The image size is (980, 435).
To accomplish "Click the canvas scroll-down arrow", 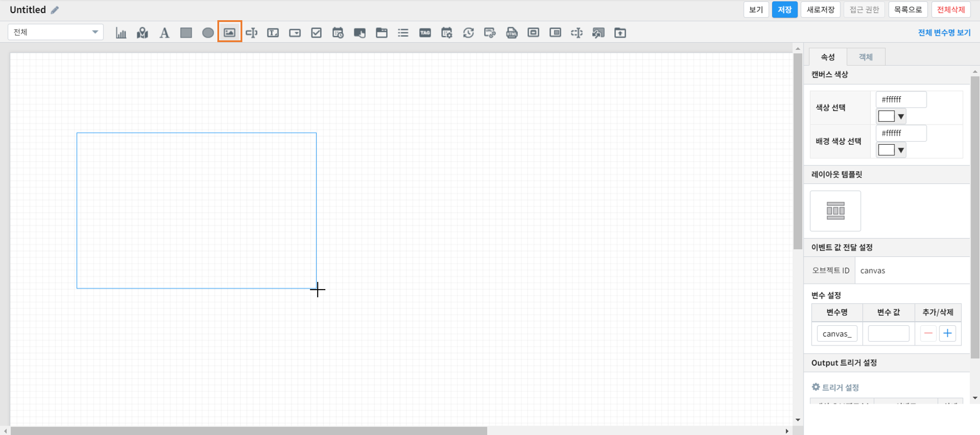I will coord(798,420).
